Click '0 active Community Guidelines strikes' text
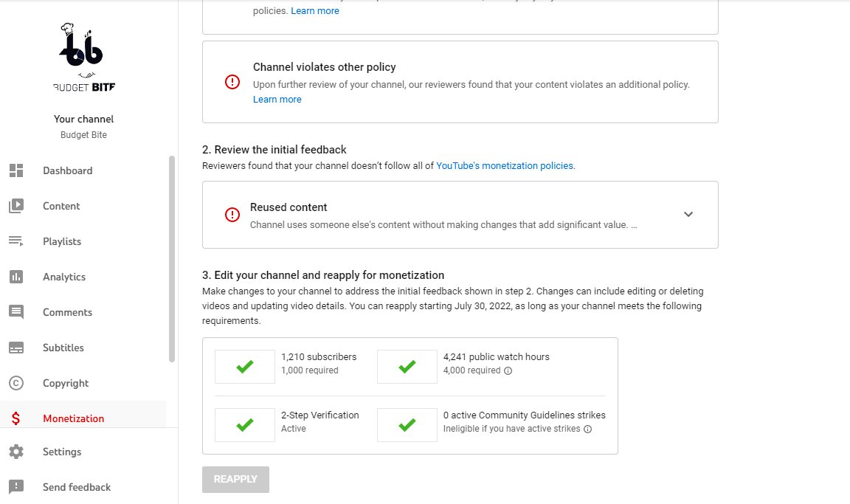This screenshot has width=850, height=504. pyautogui.click(x=524, y=415)
